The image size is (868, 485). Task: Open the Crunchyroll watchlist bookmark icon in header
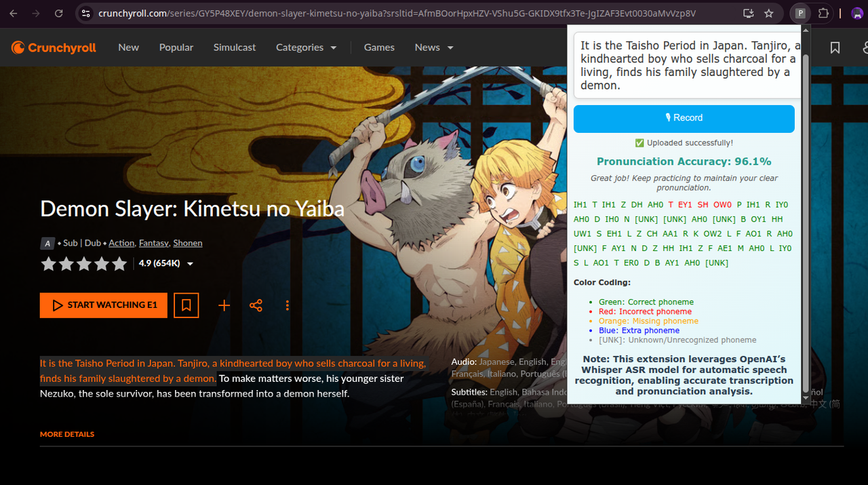tap(835, 47)
